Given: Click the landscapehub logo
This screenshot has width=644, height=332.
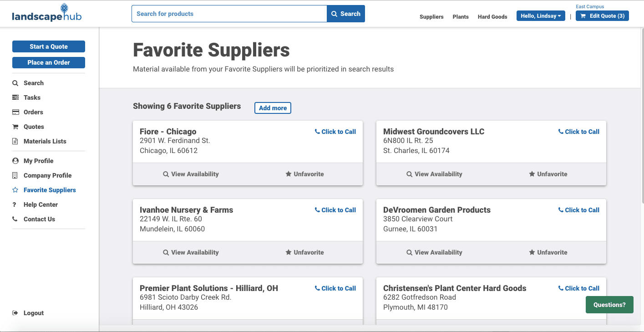Looking at the screenshot, I should coord(47,14).
